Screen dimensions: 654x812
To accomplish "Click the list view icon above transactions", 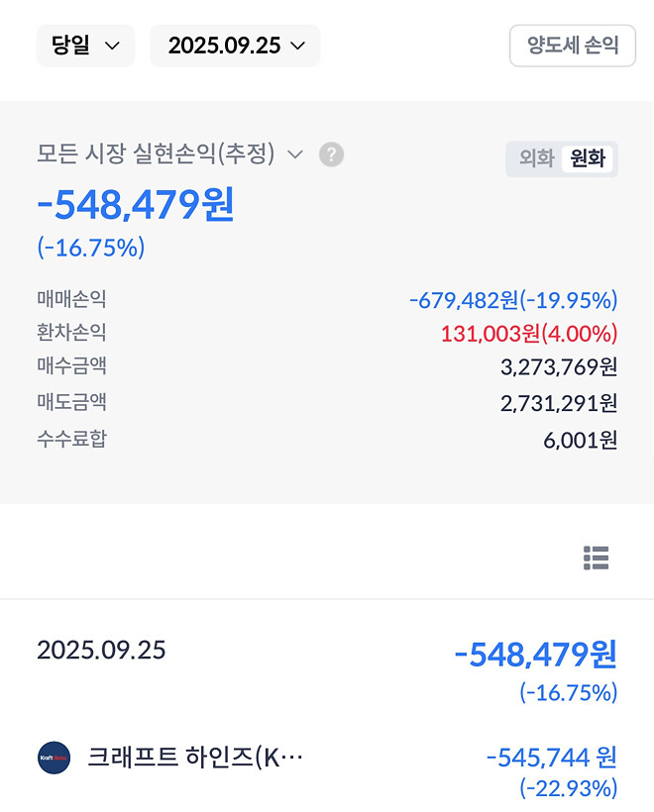I will (x=596, y=558).
